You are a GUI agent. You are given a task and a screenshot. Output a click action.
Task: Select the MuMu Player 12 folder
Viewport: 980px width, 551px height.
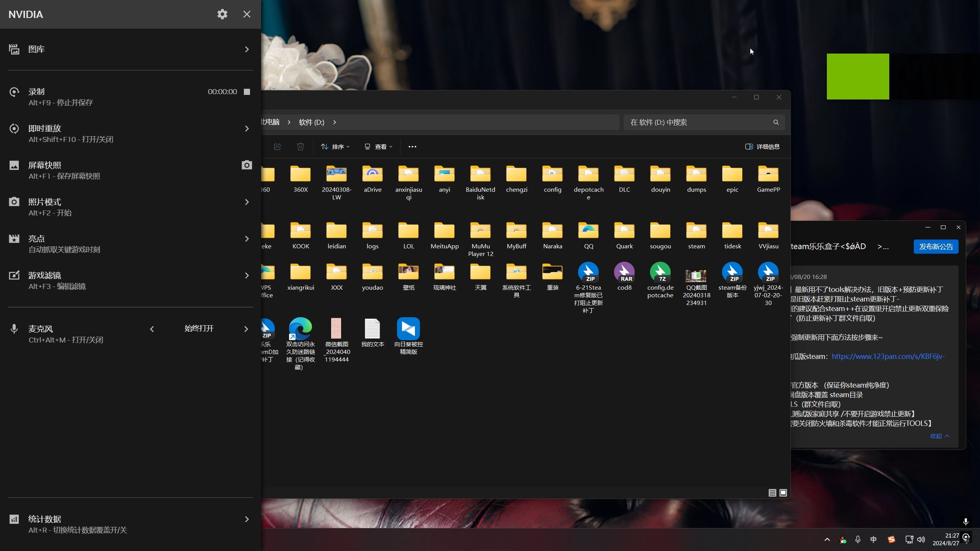coord(480,240)
